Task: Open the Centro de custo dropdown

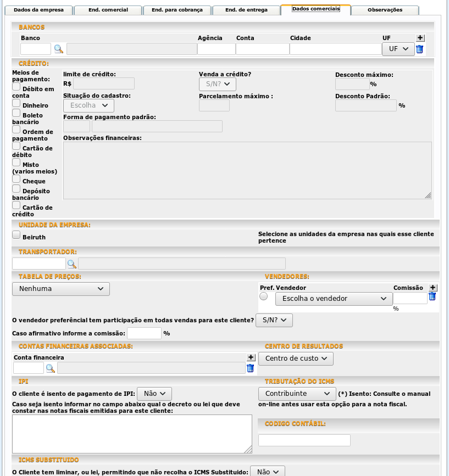Action: tap(296, 359)
